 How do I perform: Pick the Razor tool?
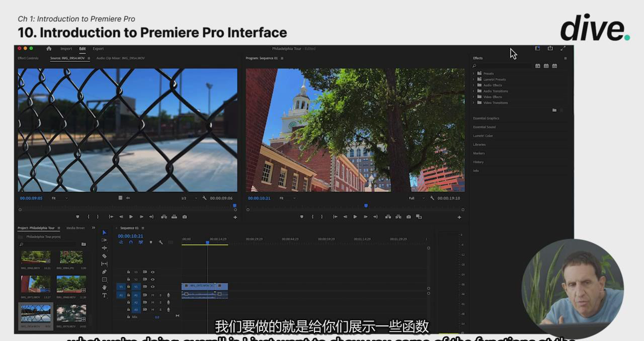tap(105, 256)
